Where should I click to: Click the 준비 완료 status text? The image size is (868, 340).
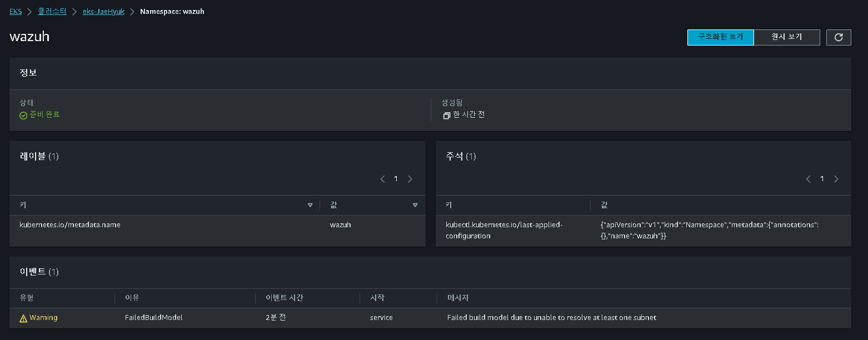44,114
